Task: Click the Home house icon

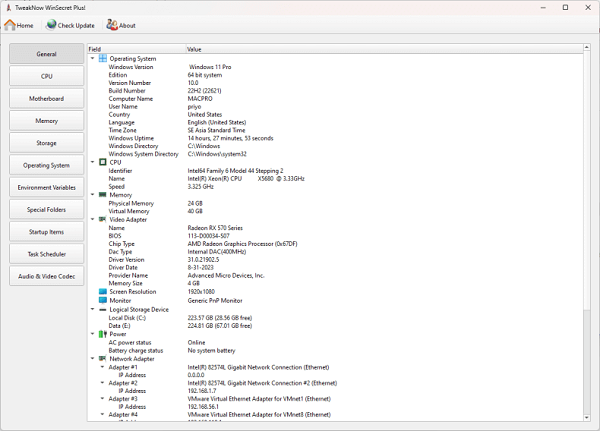Action: pos(10,25)
